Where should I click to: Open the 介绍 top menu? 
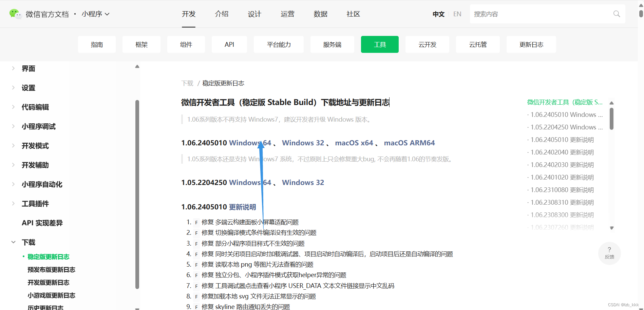(222, 14)
